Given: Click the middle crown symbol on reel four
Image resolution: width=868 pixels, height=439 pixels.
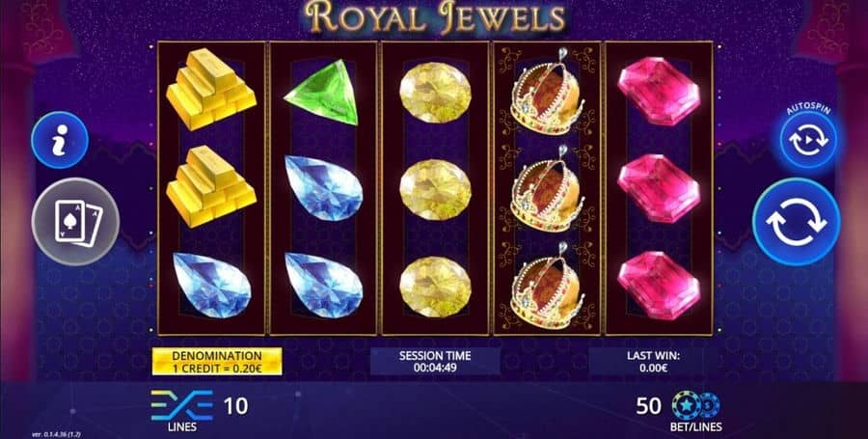Looking at the screenshot, I should [547, 190].
